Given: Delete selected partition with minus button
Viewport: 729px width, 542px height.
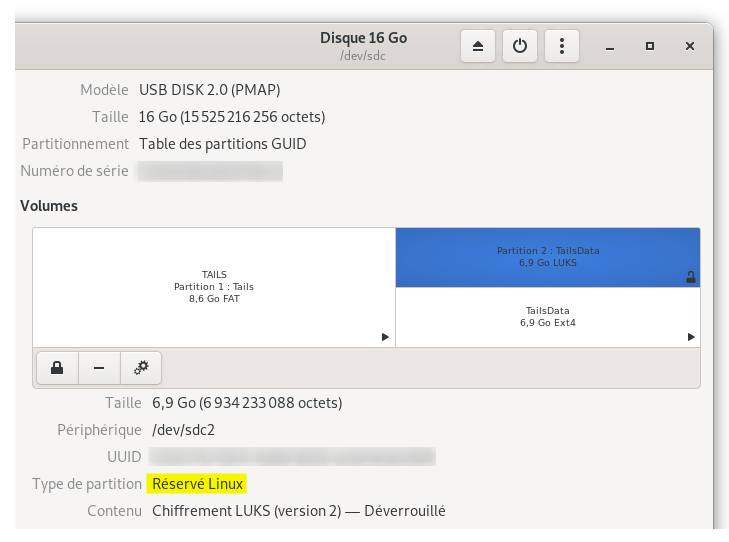Looking at the screenshot, I should (x=99, y=368).
